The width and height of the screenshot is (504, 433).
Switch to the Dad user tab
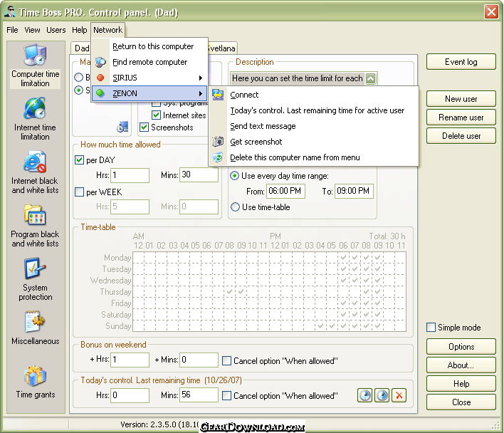point(82,48)
